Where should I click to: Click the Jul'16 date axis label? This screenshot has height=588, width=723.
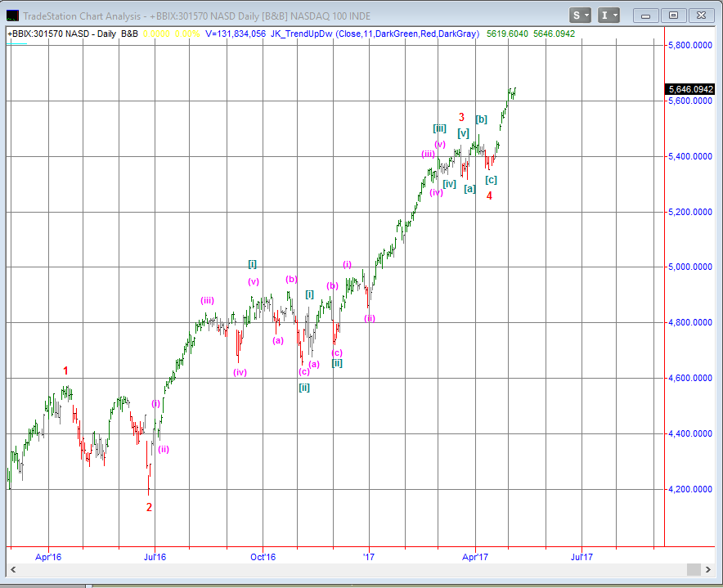click(155, 557)
